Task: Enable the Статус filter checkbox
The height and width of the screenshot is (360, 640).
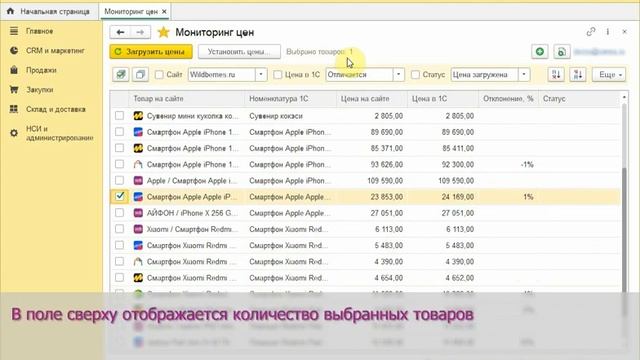Action: tap(415, 75)
